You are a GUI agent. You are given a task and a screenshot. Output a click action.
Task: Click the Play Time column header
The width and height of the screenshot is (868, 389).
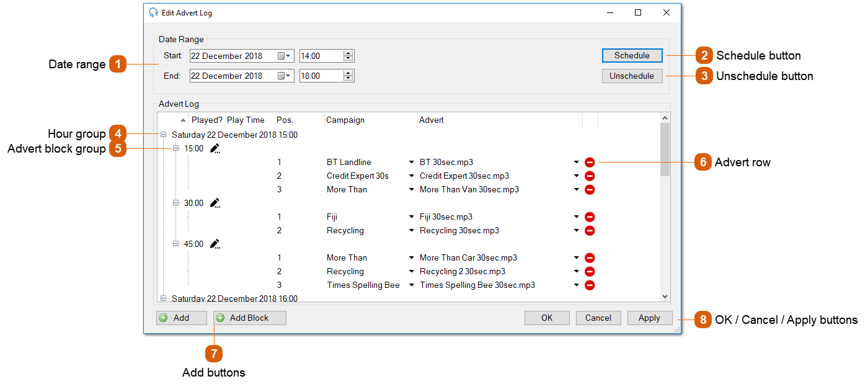pos(246,120)
